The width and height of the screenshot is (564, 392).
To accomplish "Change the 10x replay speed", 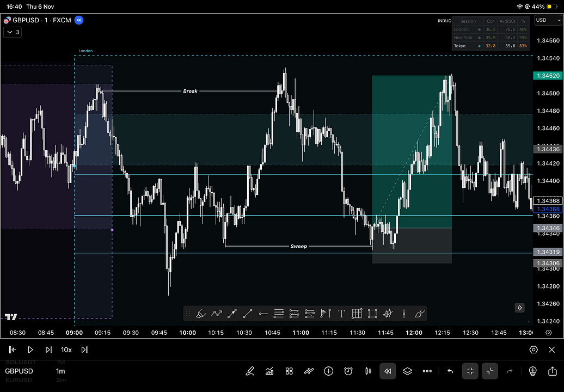I will tap(66, 350).
